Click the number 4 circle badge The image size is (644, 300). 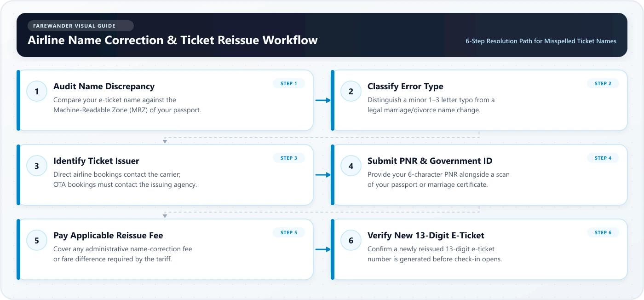[351, 166]
